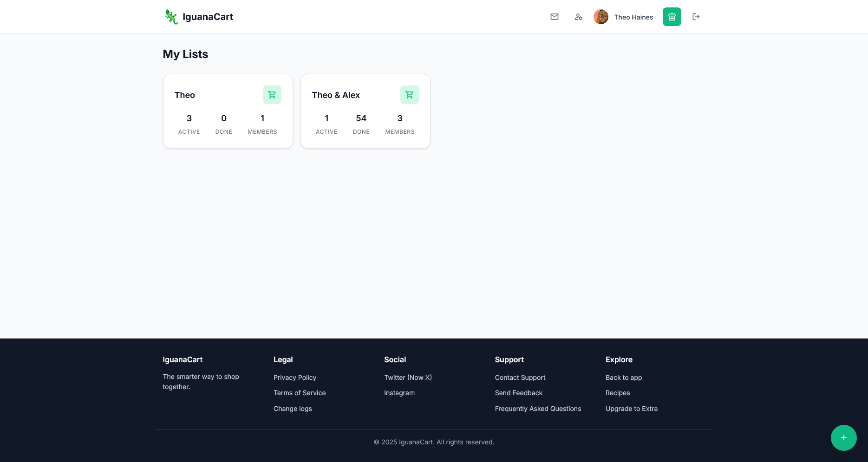Click cart icon on Theo & Alex list
The width and height of the screenshot is (868, 462).
pos(409,95)
